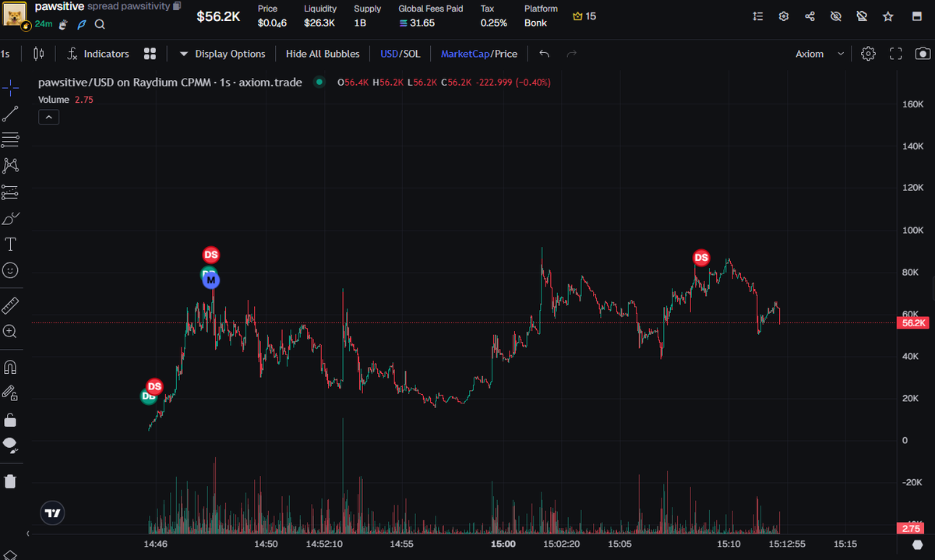Viewport: 935px width, 560px height.
Task: Click the 56.2K current price label
Action: click(x=913, y=322)
